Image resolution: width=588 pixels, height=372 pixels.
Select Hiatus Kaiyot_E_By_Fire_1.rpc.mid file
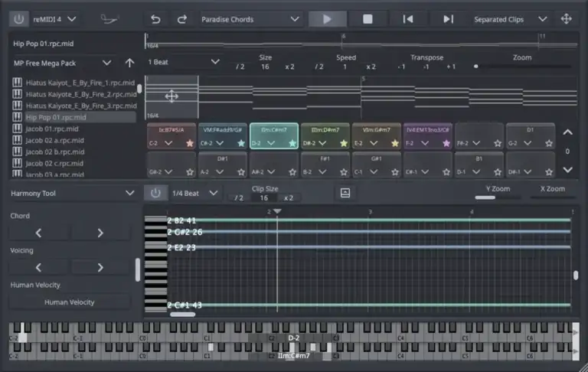point(80,83)
